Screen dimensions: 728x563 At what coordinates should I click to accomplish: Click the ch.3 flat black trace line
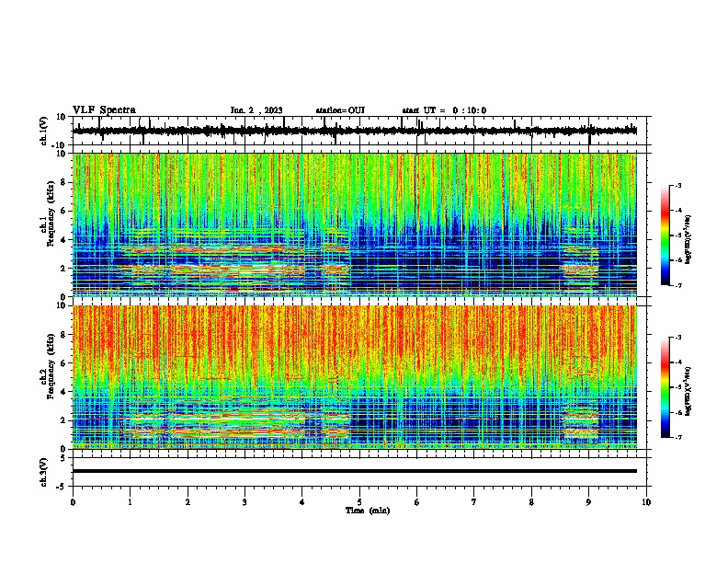click(x=355, y=471)
